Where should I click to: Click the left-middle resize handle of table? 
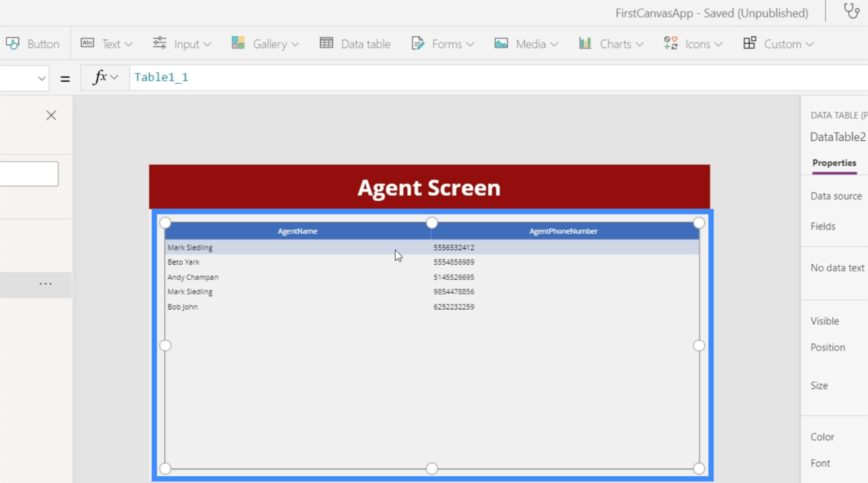pyautogui.click(x=165, y=345)
